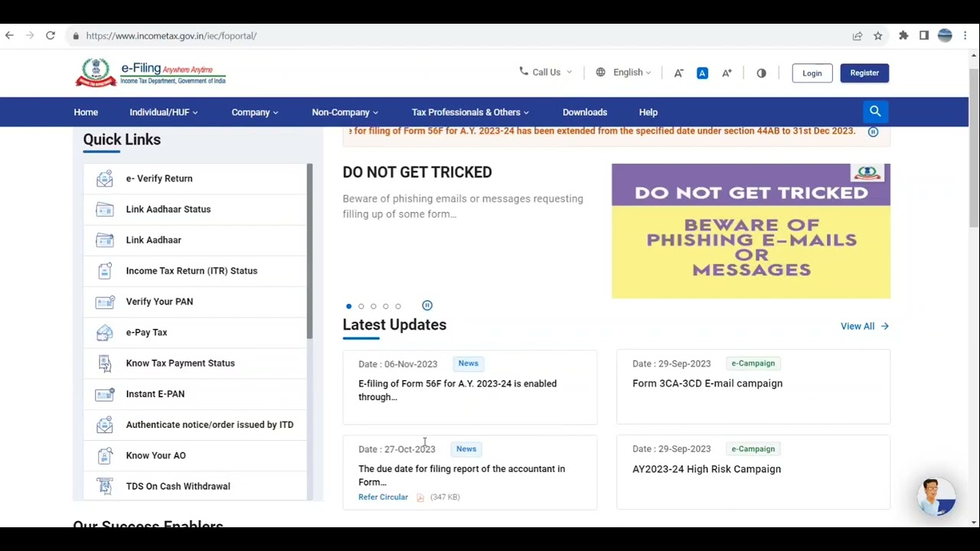
Task: Expand the Call Us dropdown
Action: (546, 72)
